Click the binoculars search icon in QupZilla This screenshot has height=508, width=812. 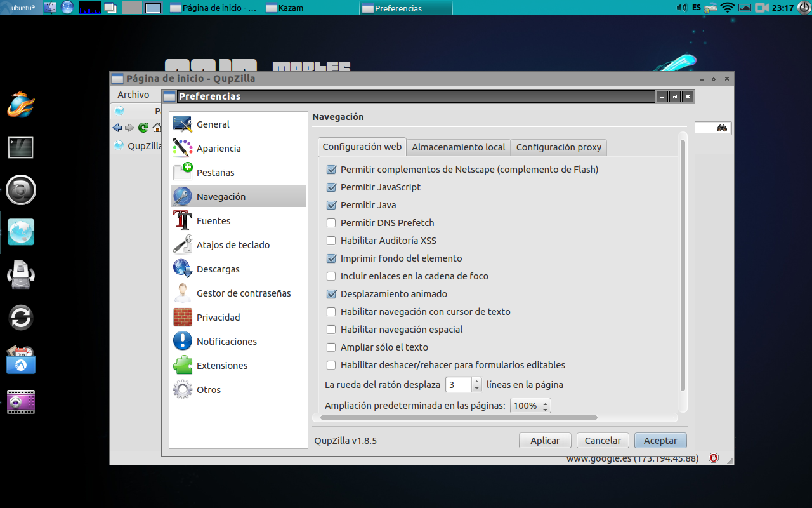click(x=722, y=128)
